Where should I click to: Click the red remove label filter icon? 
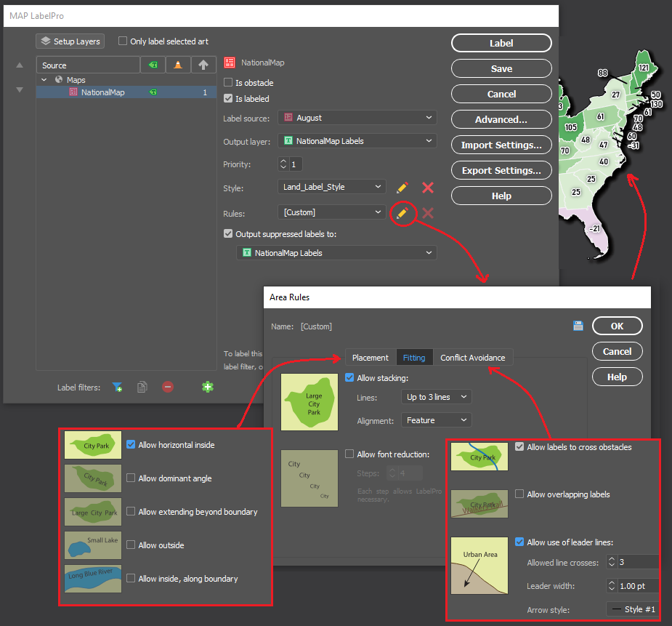click(x=168, y=388)
